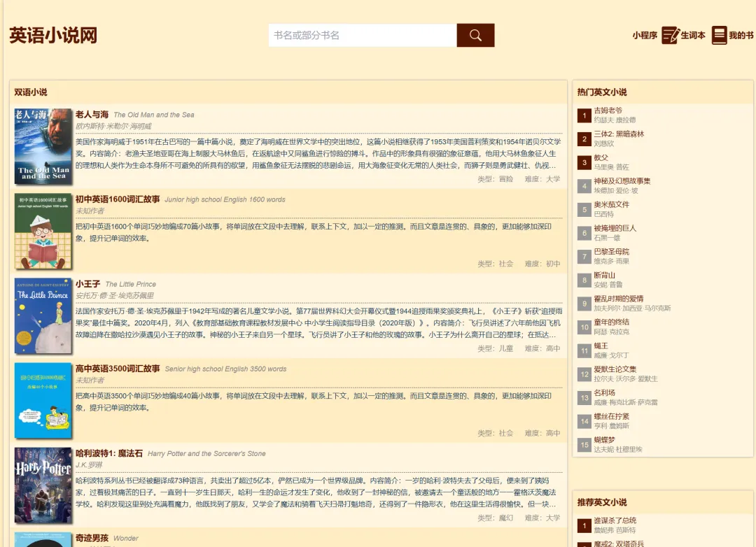
Task: Click author 约瑟夫·康拉德 under 吉姆老爷
Action: click(x=615, y=120)
